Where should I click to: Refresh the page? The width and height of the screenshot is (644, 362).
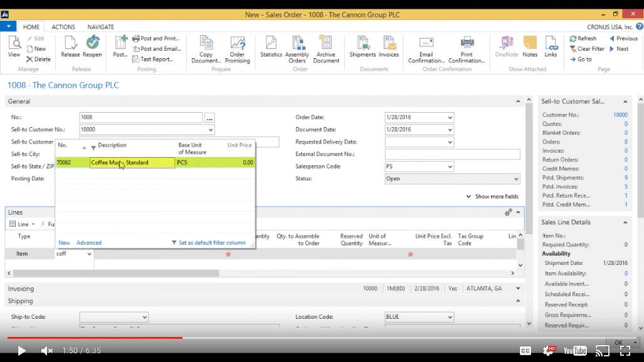click(583, 38)
